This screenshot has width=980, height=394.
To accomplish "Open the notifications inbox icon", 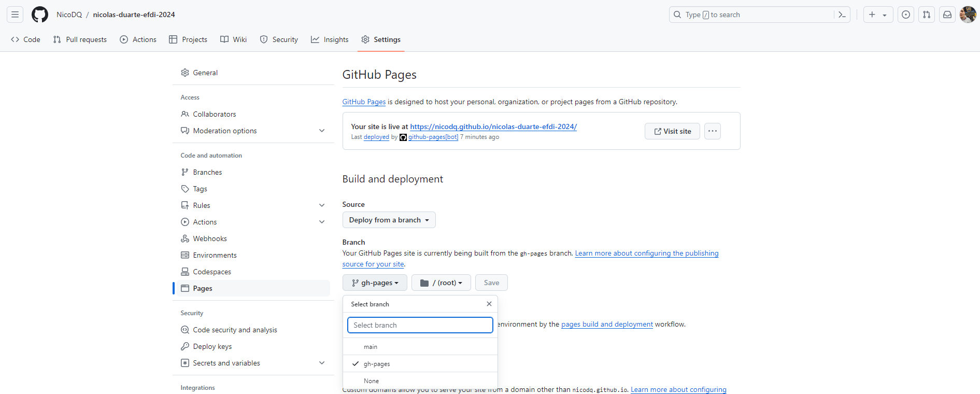I will coord(947,15).
